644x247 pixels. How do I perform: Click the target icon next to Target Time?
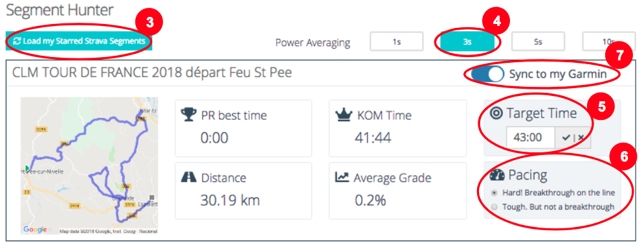point(496,113)
